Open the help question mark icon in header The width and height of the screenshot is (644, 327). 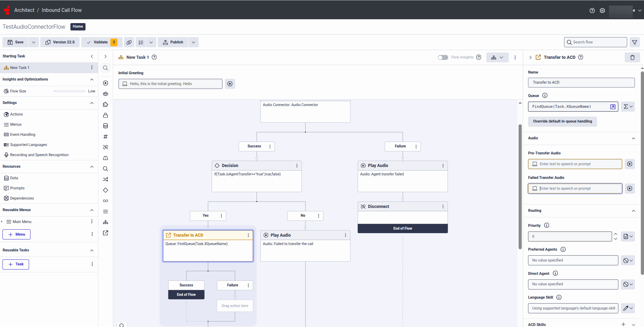coord(592,11)
